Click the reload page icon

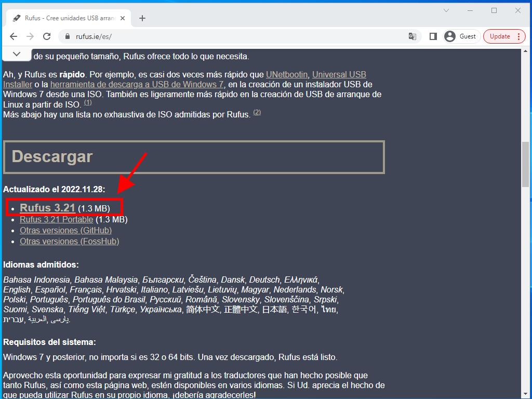tap(47, 36)
